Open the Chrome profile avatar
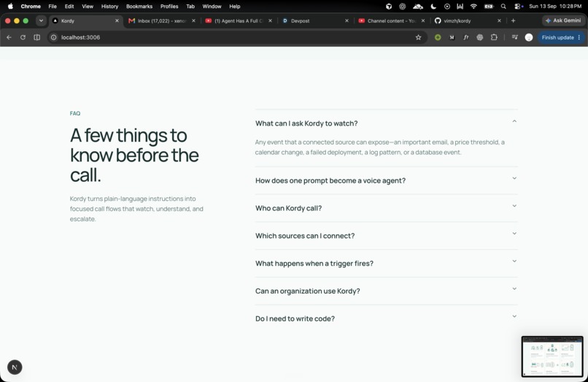This screenshot has width=588, height=382. [529, 37]
